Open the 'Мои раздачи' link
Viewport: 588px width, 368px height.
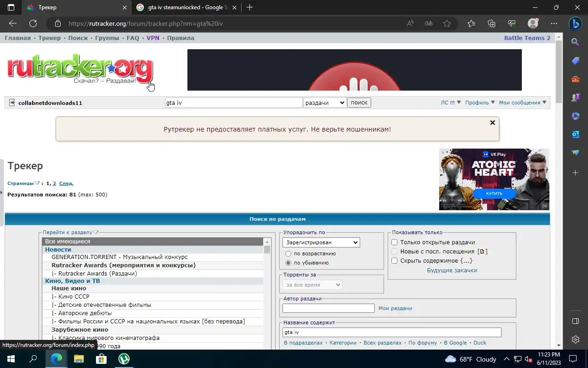(x=395, y=308)
